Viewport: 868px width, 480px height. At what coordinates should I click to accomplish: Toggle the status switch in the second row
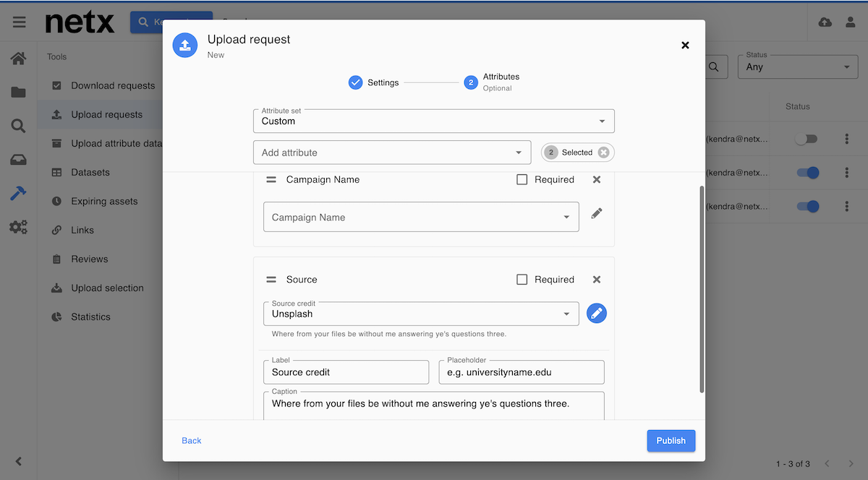(807, 173)
